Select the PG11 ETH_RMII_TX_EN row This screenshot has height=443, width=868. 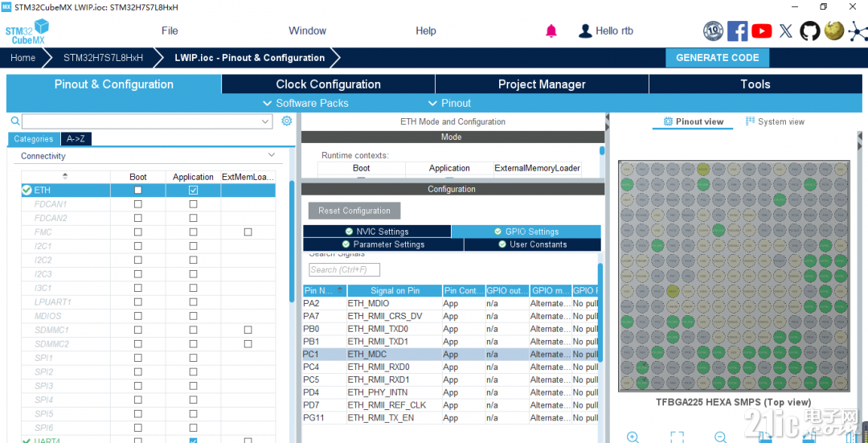click(x=450, y=418)
